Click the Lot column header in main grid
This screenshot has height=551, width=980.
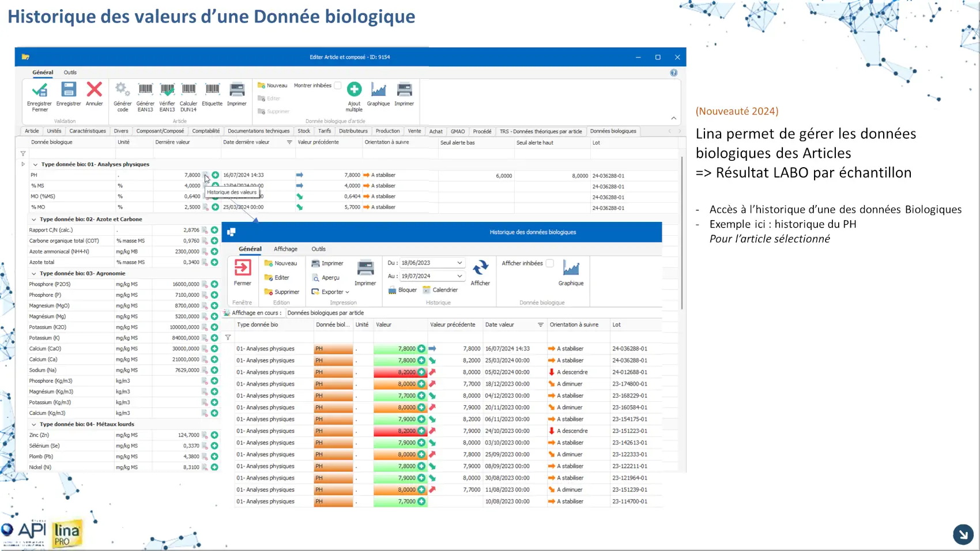(x=634, y=143)
